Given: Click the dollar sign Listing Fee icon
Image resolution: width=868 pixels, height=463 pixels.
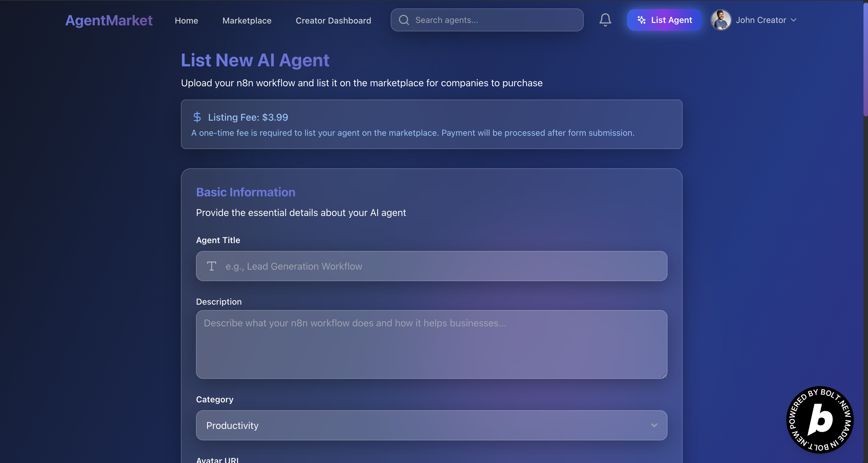Looking at the screenshot, I should pyautogui.click(x=197, y=117).
